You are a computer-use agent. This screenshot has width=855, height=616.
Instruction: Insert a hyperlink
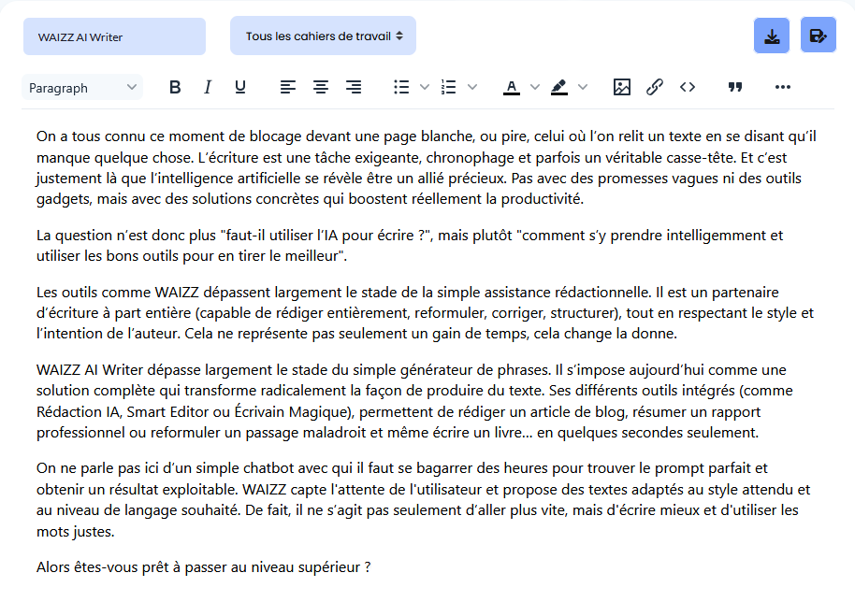tap(654, 87)
